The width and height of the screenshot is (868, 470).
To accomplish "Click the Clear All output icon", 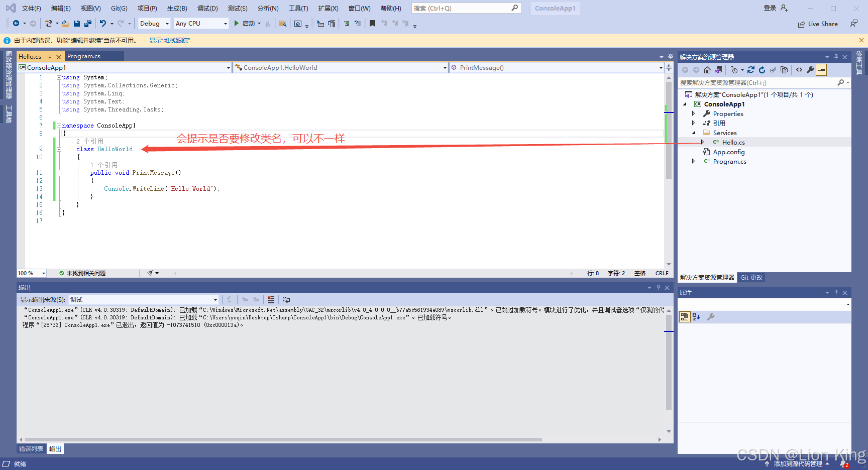I will 271,300.
